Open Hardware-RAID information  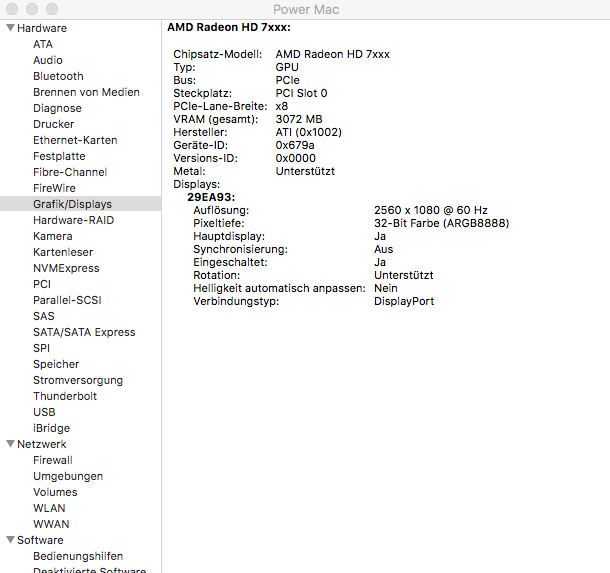click(74, 220)
